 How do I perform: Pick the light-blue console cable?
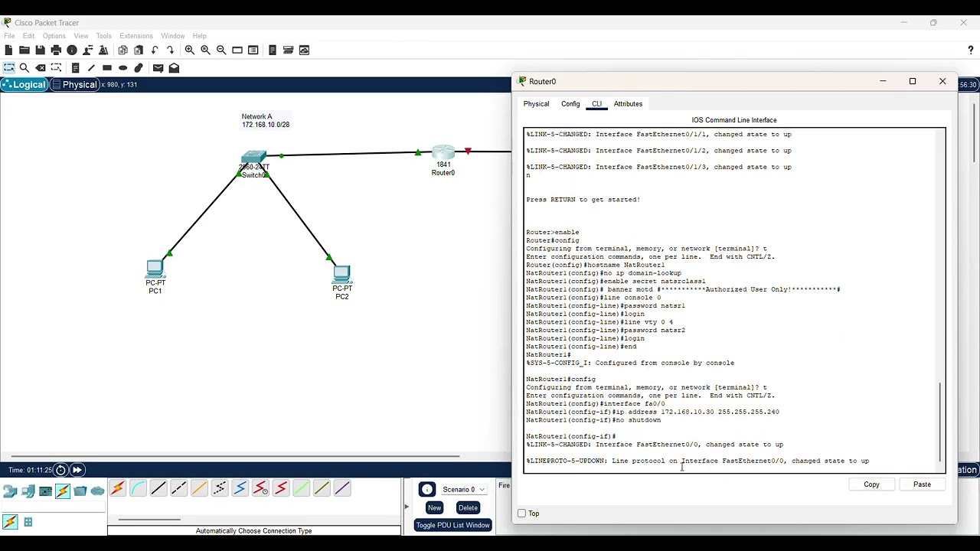pos(138,488)
